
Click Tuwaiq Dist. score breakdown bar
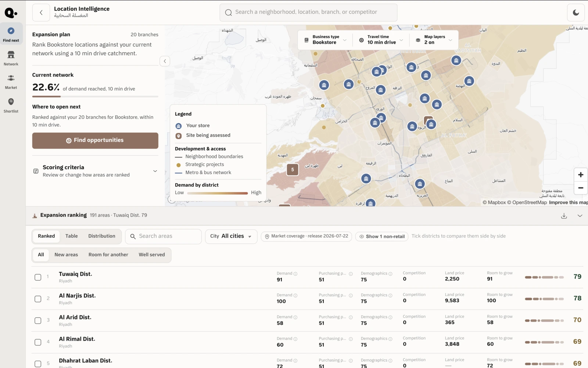pos(544,277)
